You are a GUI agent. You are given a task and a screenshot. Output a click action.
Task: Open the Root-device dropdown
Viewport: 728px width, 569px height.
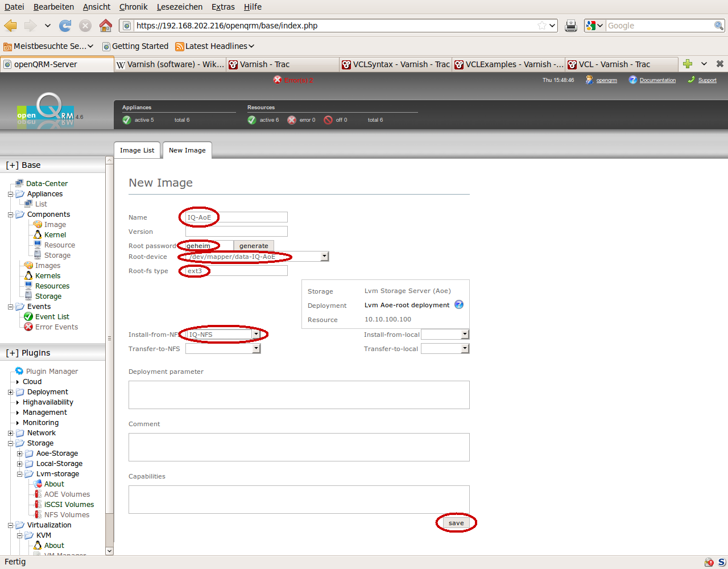tap(324, 257)
